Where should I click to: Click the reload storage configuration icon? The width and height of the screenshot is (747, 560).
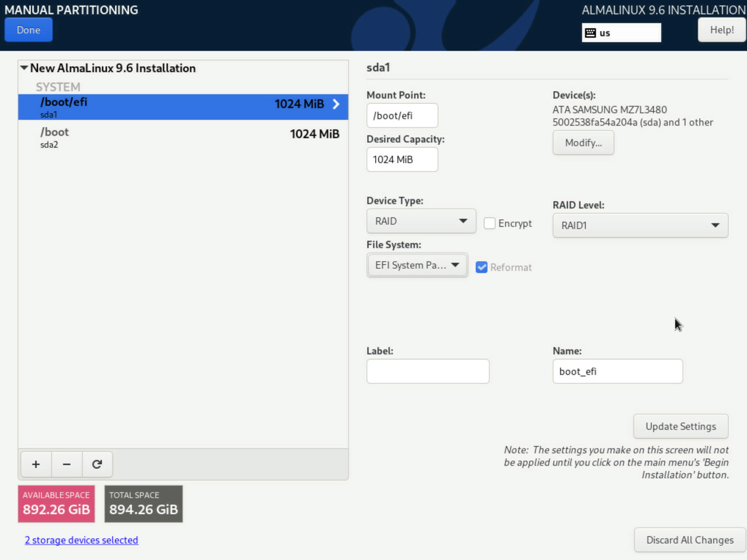coord(97,464)
